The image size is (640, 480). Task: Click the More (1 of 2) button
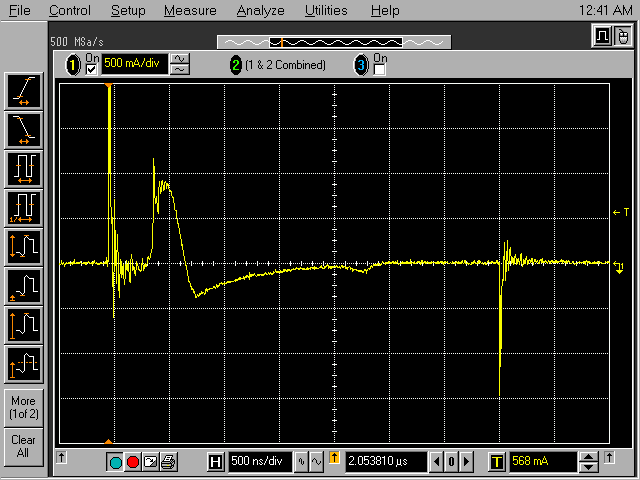tap(24, 407)
